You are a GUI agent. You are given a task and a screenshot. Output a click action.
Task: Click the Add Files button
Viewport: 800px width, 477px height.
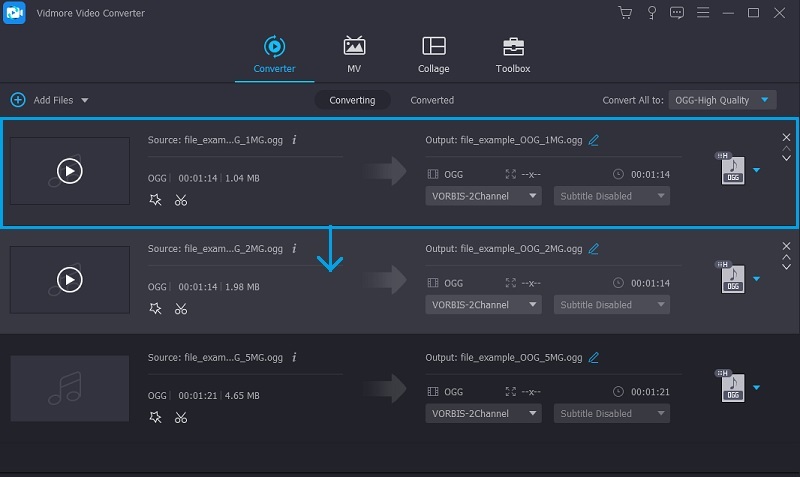click(x=43, y=100)
